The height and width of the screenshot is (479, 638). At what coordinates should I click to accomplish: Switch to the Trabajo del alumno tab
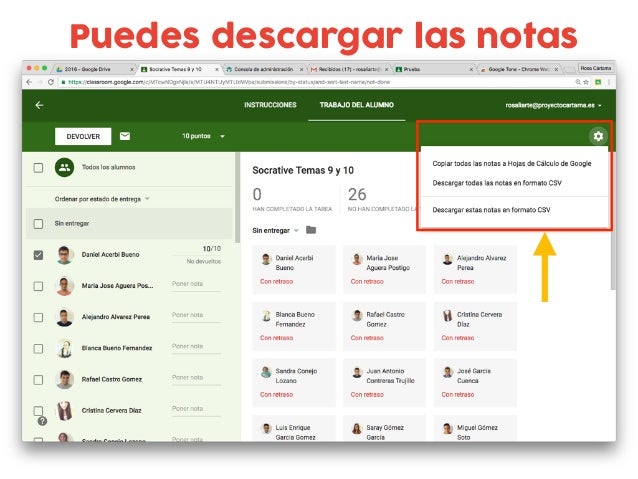point(356,105)
